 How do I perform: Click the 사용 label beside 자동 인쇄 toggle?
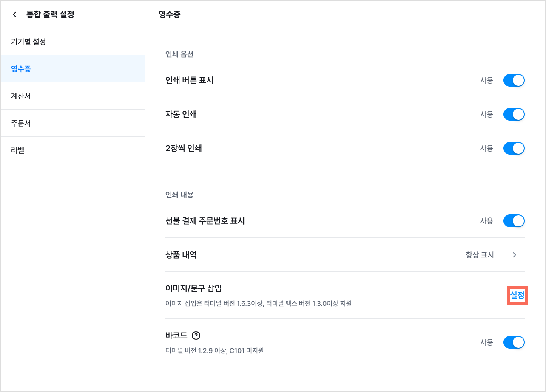tap(486, 114)
